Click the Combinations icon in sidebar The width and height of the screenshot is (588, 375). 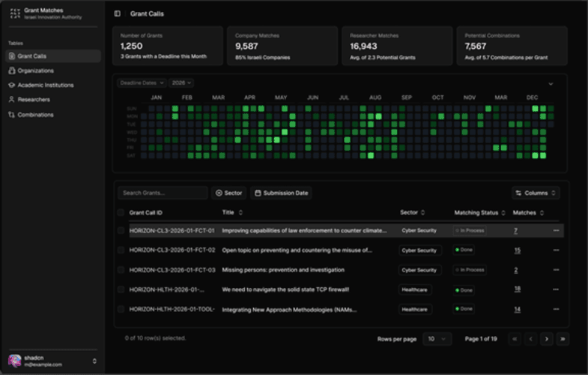coord(12,115)
